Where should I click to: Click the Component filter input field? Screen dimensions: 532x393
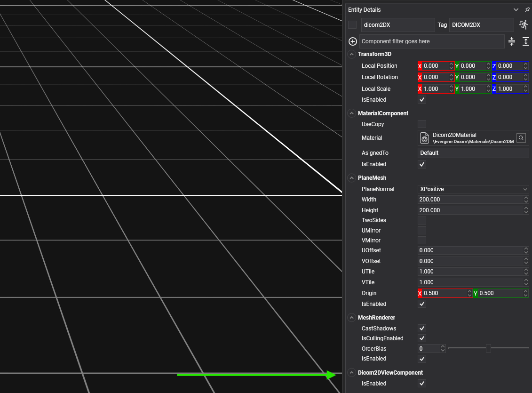tap(431, 41)
